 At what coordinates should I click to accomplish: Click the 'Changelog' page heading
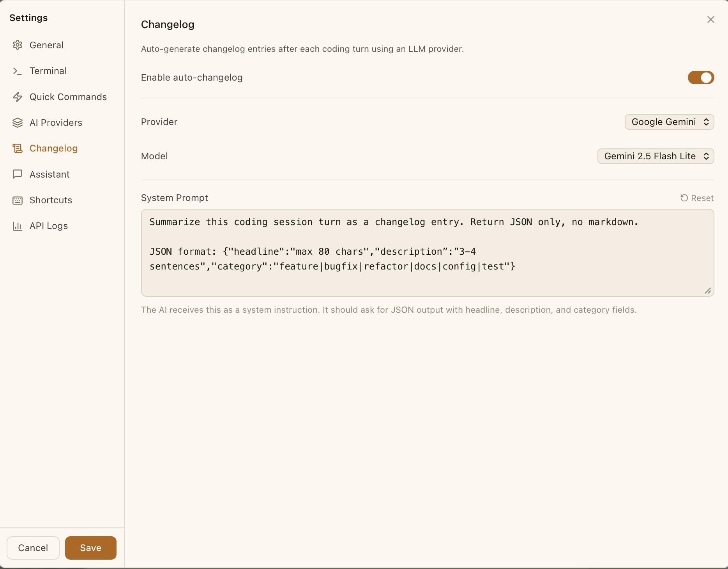(x=168, y=25)
